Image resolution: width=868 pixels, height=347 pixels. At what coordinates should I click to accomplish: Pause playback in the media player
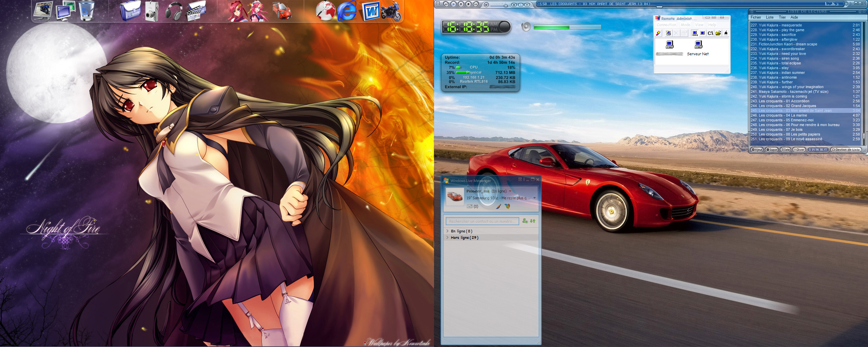[461, 4]
